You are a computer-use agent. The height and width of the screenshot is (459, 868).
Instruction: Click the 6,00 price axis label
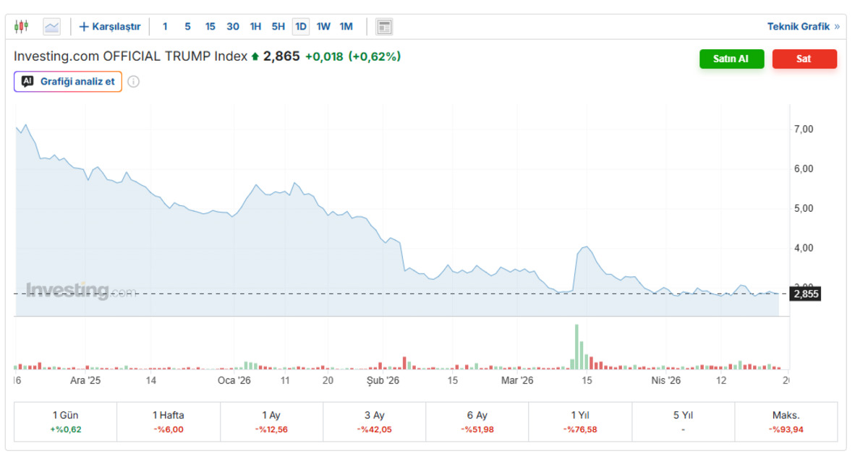pos(804,168)
